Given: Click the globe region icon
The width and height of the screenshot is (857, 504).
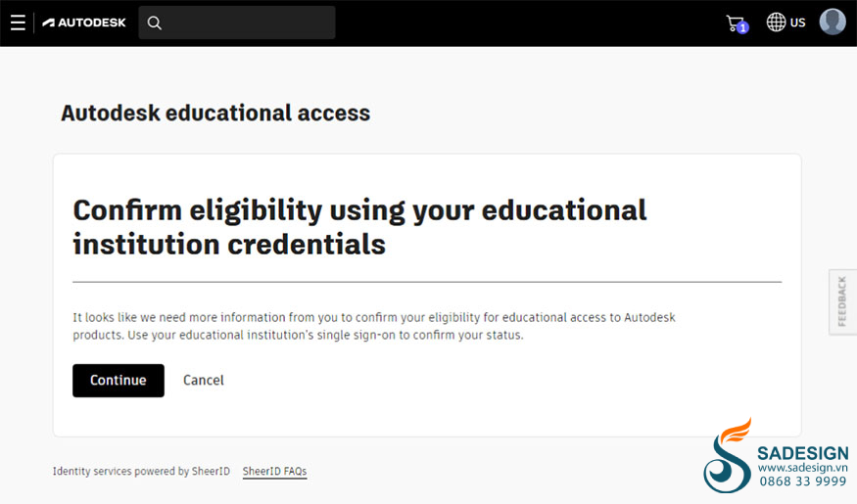Looking at the screenshot, I should (776, 22).
